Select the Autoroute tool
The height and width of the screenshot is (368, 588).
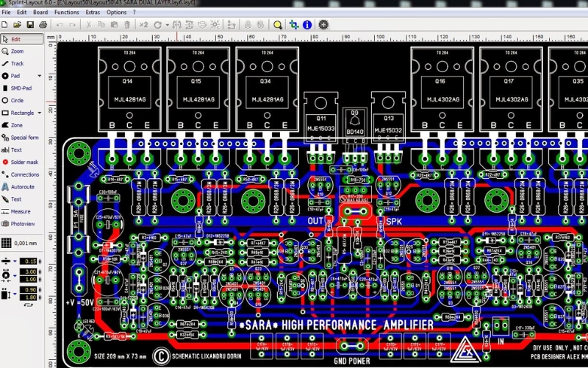(x=22, y=187)
